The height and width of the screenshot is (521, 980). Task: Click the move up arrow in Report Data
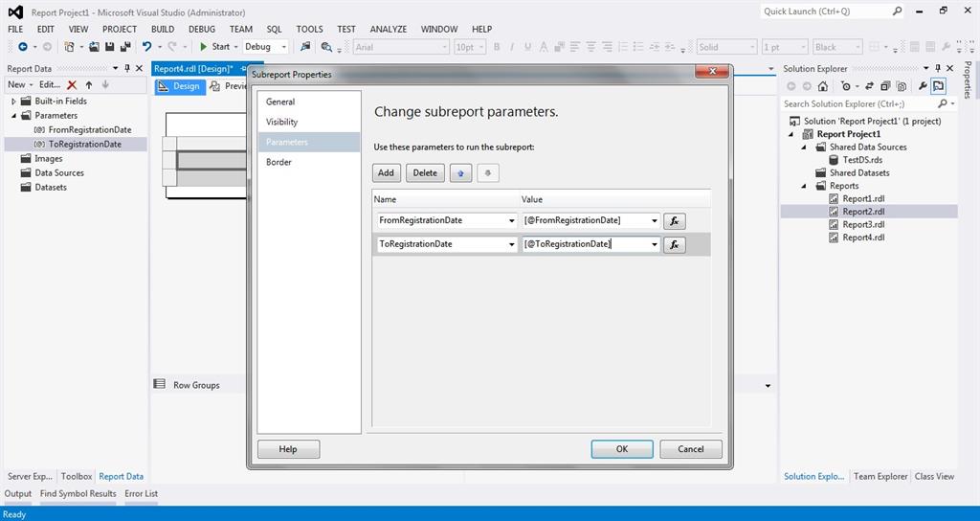(x=89, y=85)
